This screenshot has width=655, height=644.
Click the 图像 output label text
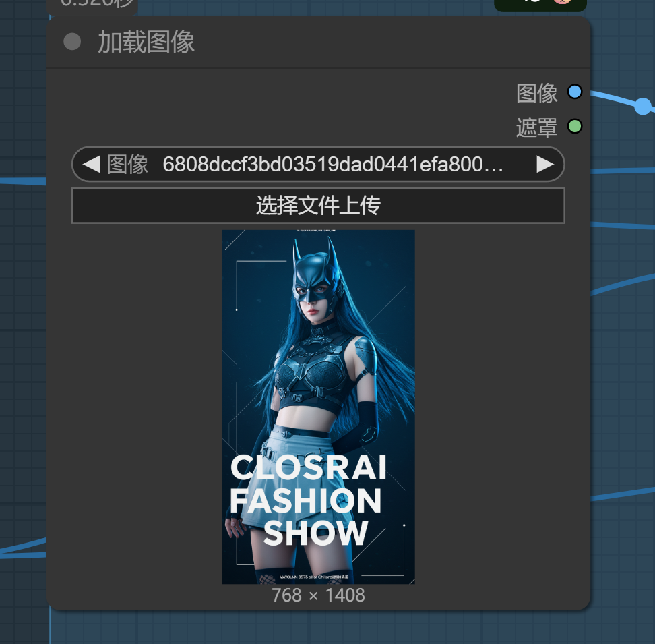click(x=537, y=93)
